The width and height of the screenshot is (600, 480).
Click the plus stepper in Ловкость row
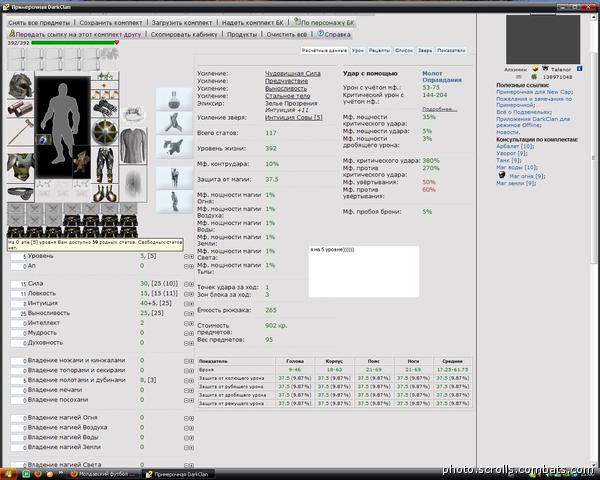pos(191,294)
